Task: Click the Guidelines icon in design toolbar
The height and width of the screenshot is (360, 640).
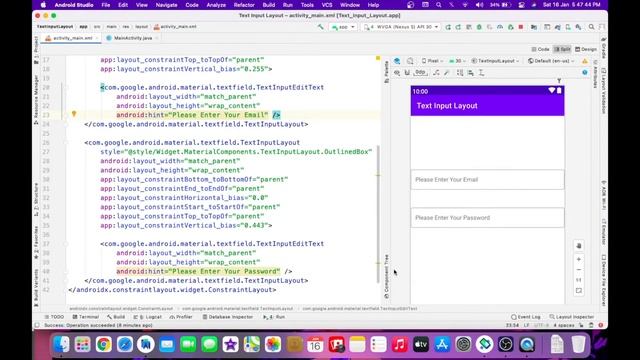Action: pyautogui.click(x=481, y=73)
